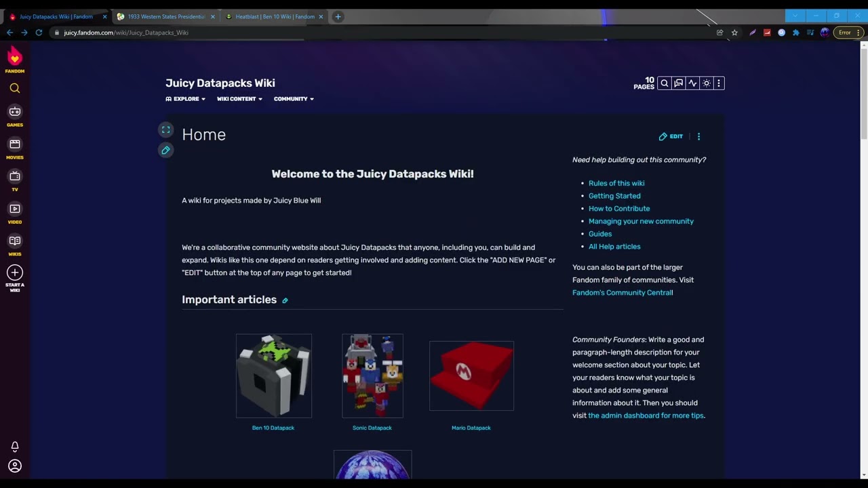Open Managing your new community link
Screen dimensions: 868x488
pyautogui.click(x=641, y=221)
